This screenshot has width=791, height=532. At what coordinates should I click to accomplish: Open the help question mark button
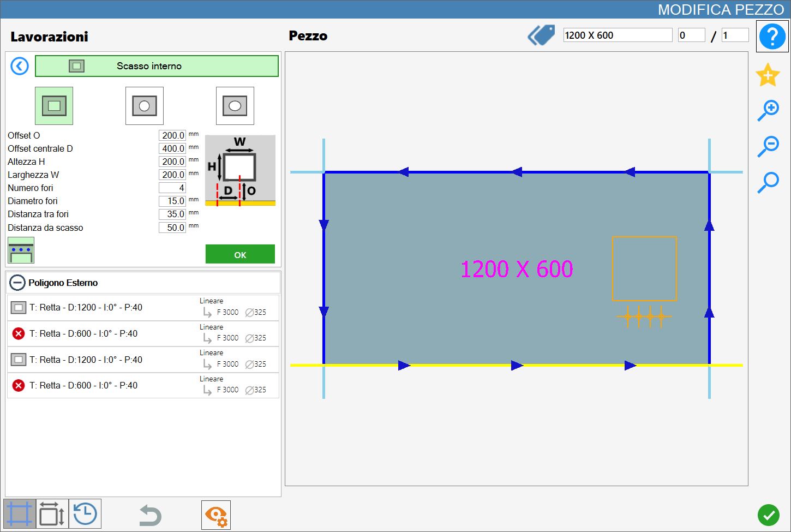click(772, 37)
